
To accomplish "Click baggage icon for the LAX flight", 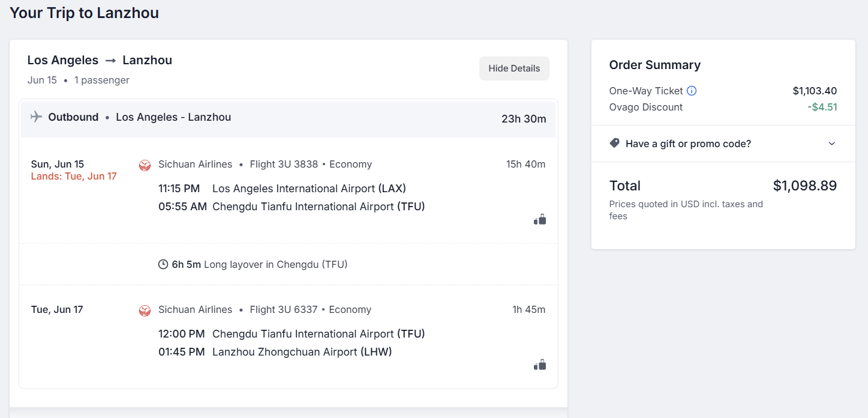I will click(x=540, y=220).
